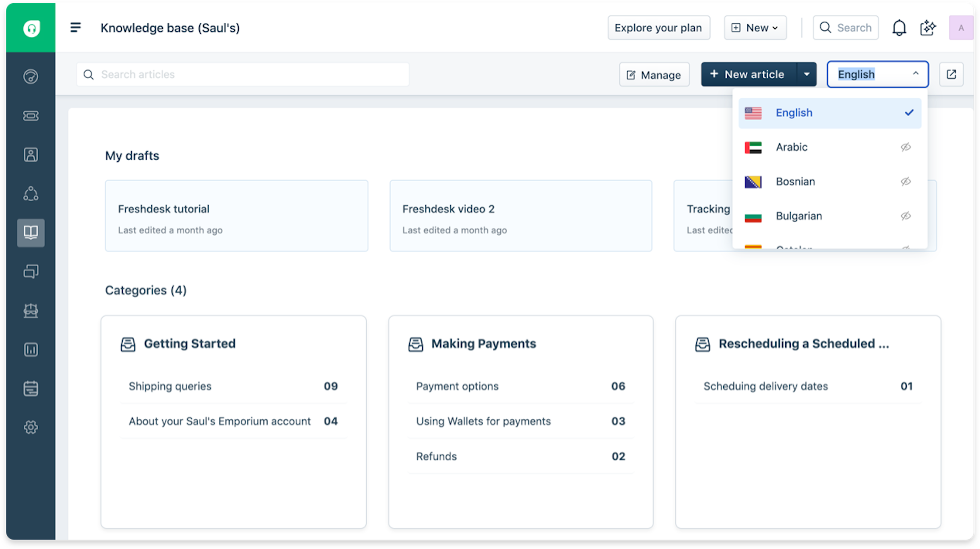The height and width of the screenshot is (549, 980).
Task: Select the Knowledge Base book icon
Action: click(x=30, y=233)
